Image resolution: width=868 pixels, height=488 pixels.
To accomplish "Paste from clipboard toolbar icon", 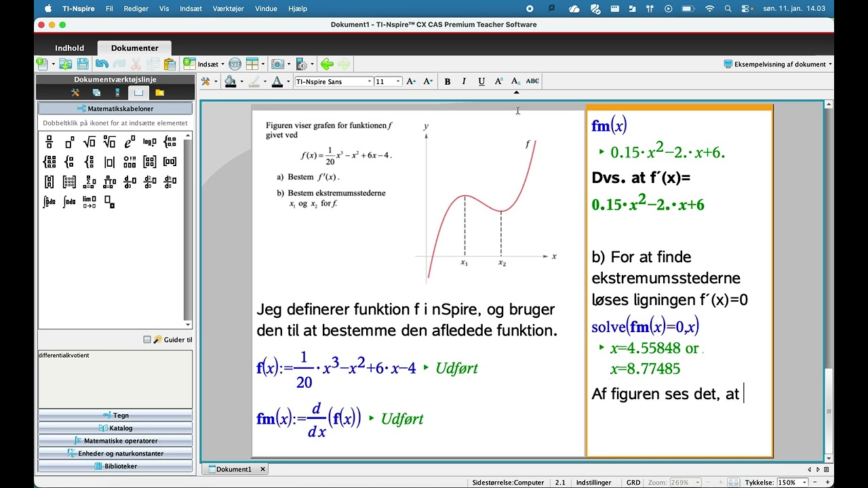I will 170,64.
